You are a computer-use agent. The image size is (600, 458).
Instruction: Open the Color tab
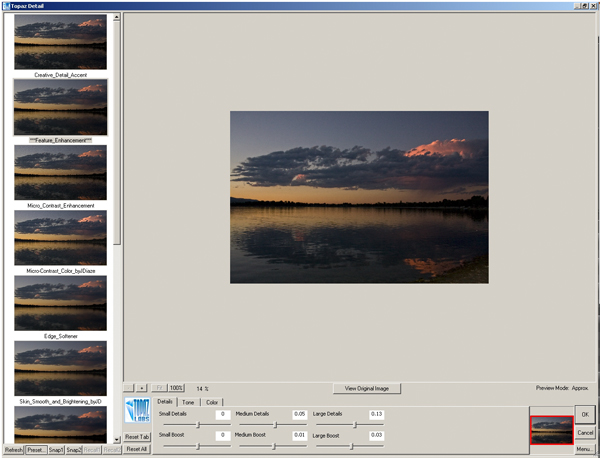(213, 401)
